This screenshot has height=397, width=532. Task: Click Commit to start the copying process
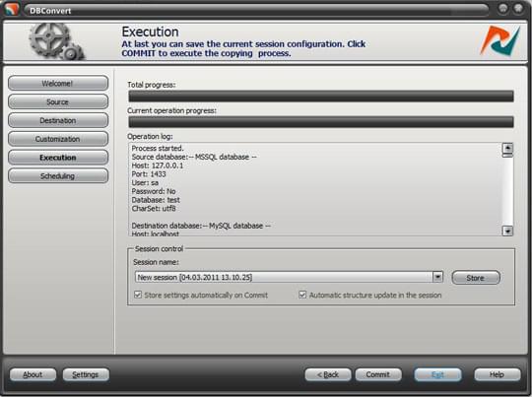(x=378, y=374)
